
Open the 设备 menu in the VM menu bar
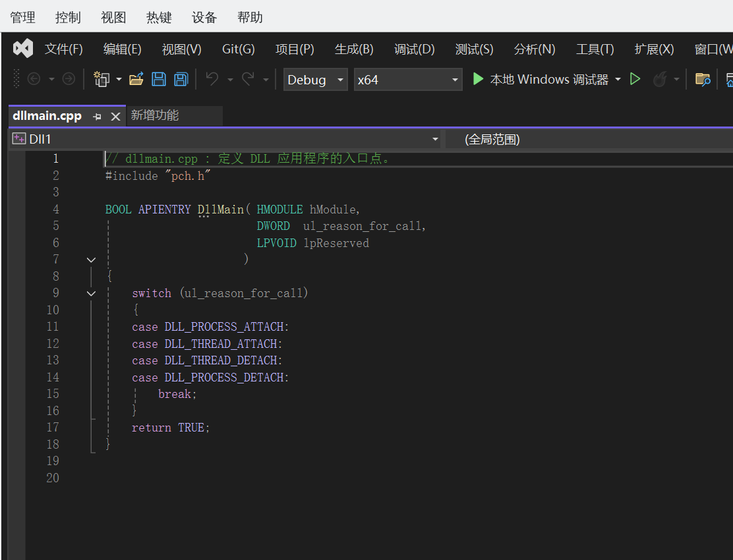(x=204, y=18)
